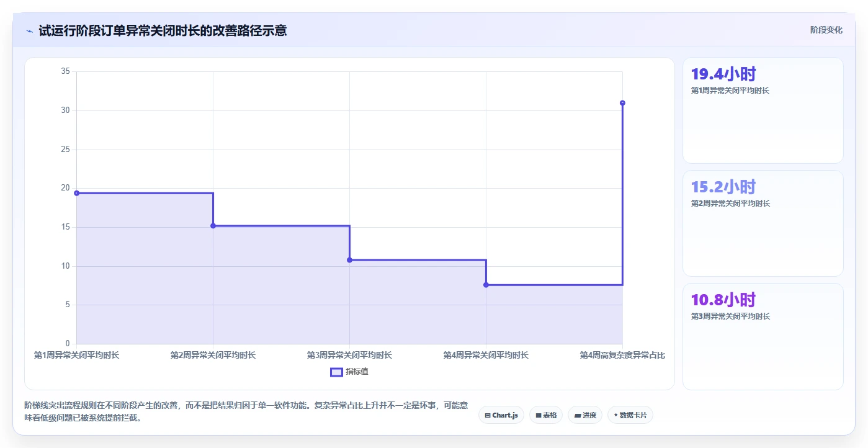
Task: Click the data point for 第1周异常关闭平均时长
Action: 76,193
